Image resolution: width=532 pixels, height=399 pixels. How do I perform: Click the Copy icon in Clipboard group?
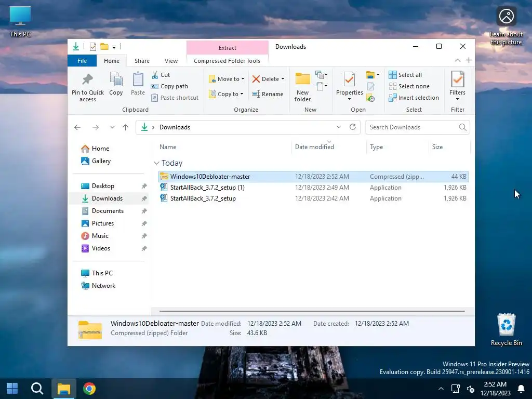point(116,79)
